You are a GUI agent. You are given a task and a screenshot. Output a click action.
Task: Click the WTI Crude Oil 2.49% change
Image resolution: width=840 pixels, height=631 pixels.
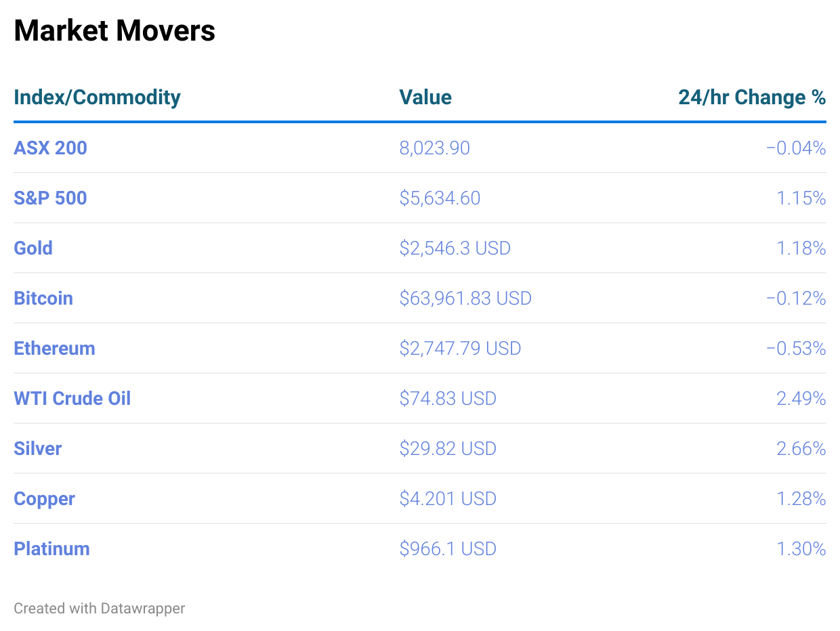coord(801,398)
